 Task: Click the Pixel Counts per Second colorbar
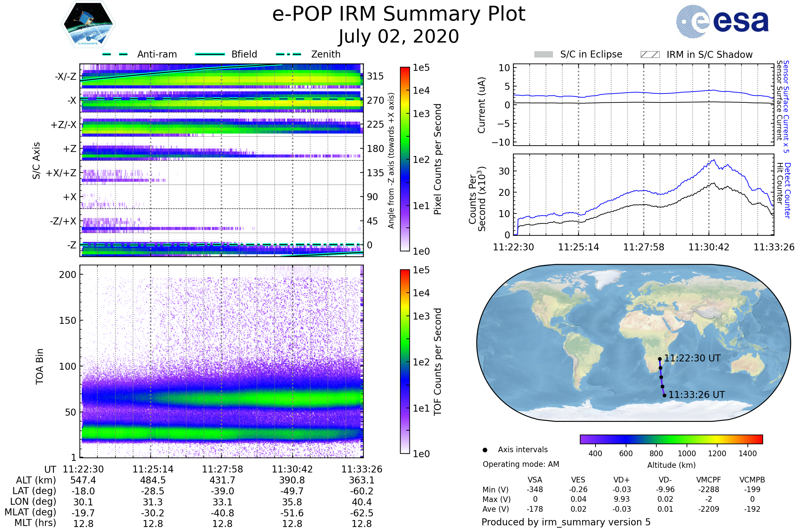tap(405, 159)
